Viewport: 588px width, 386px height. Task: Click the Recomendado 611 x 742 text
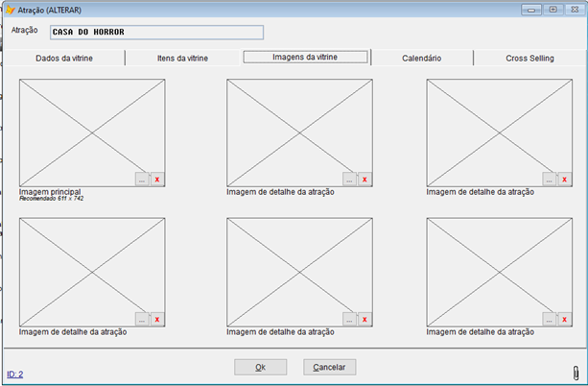52,198
